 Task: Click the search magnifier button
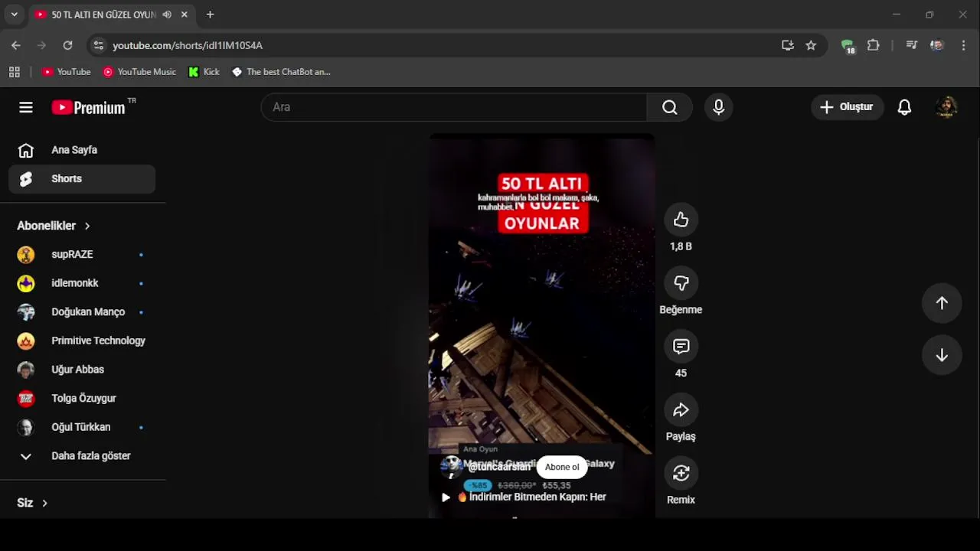pyautogui.click(x=670, y=107)
